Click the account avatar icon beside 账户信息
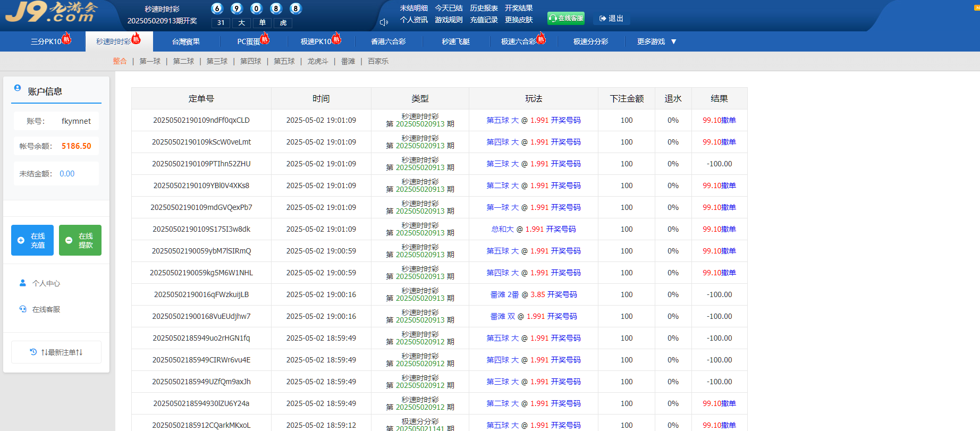 pos(18,88)
